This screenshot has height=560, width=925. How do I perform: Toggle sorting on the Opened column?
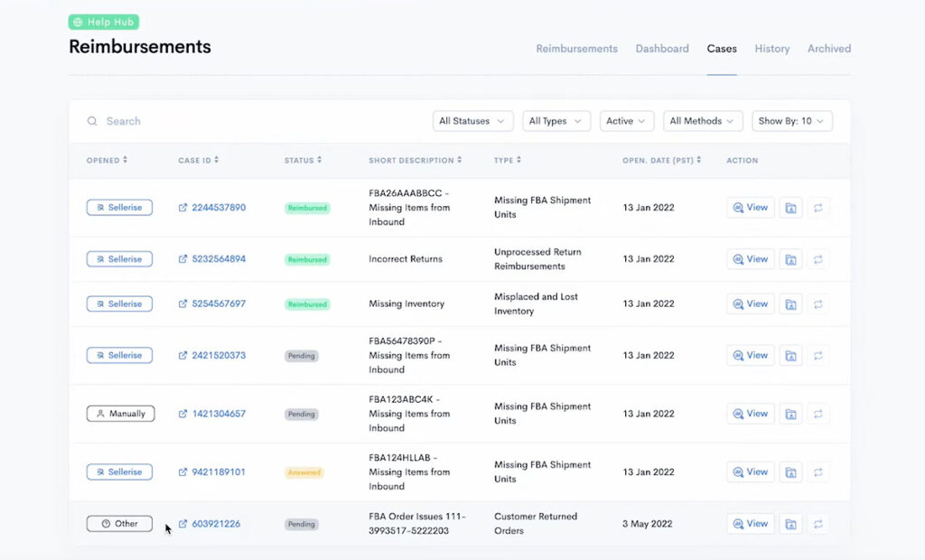(126, 160)
